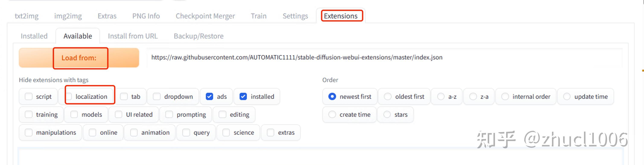Switch to the Installed sub-tab
The width and height of the screenshot is (644, 165).
tap(34, 36)
